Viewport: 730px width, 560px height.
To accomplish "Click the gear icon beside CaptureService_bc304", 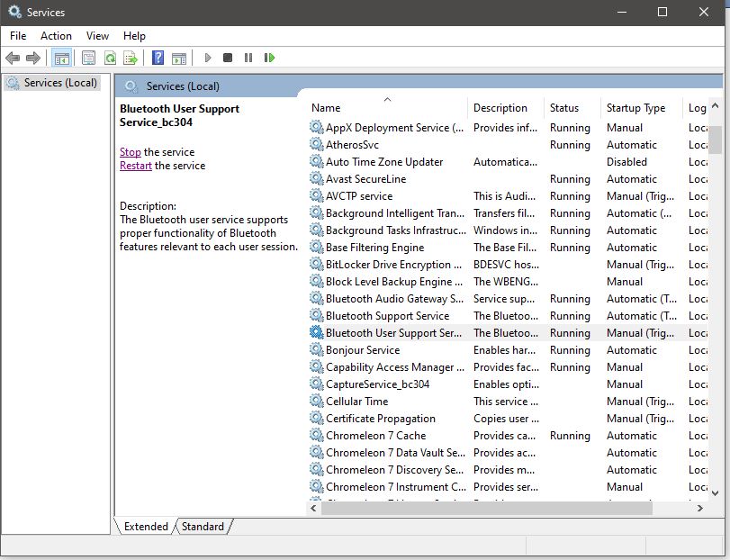I will pos(317,384).
